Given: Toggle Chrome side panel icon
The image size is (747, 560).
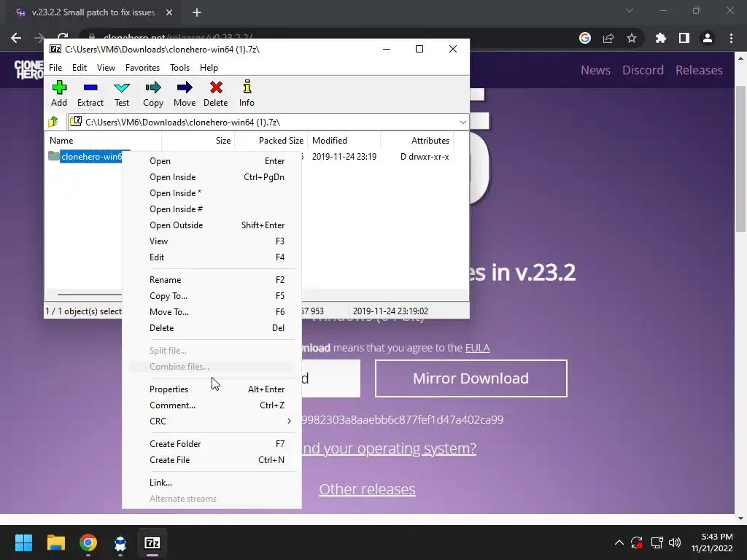Looking at the screenshot, I should click(x=684, y=38).
